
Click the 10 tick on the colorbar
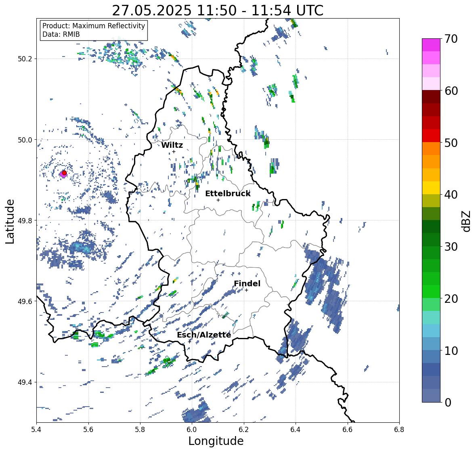pyautogui.click(x=451, y=350)
